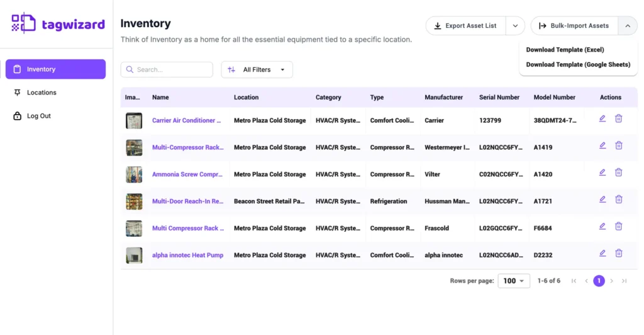Select page 1 in pagination

coord(599,281)
